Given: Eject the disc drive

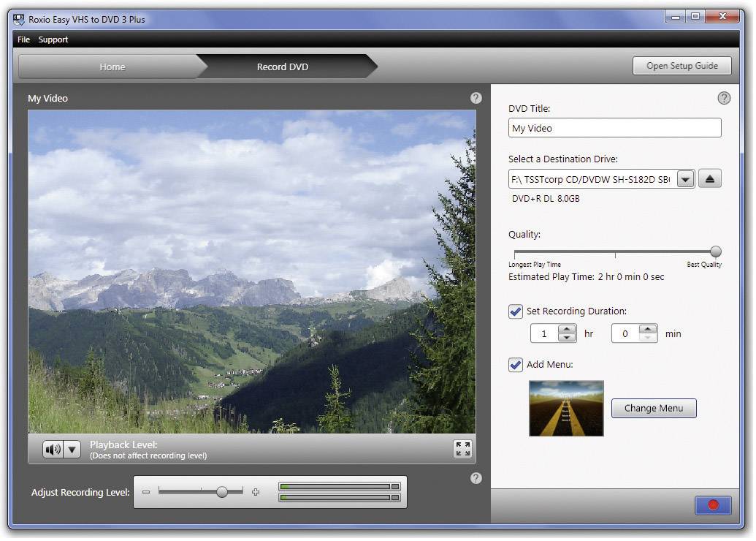Looking at the screenshot, I should pos(709,178).
